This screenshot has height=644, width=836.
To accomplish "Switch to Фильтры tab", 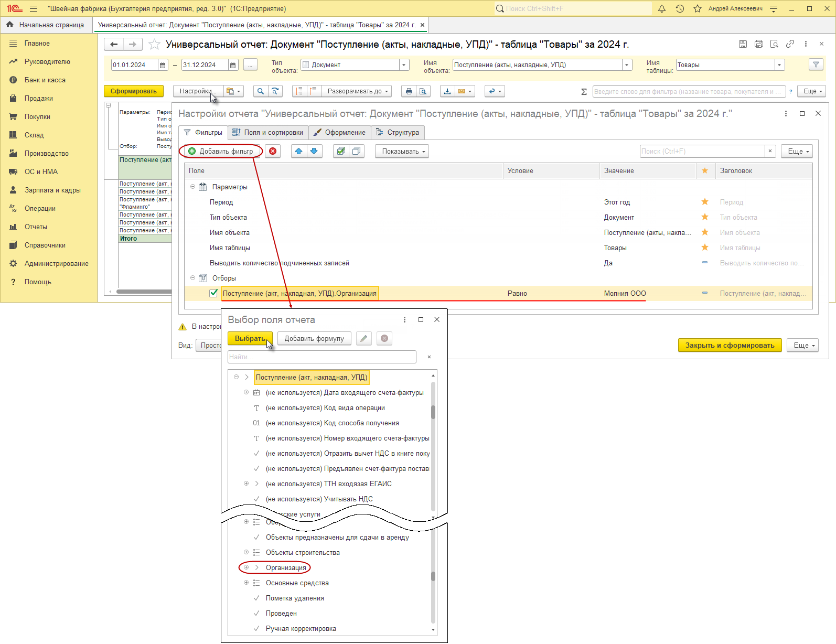I will click(203, 133).
